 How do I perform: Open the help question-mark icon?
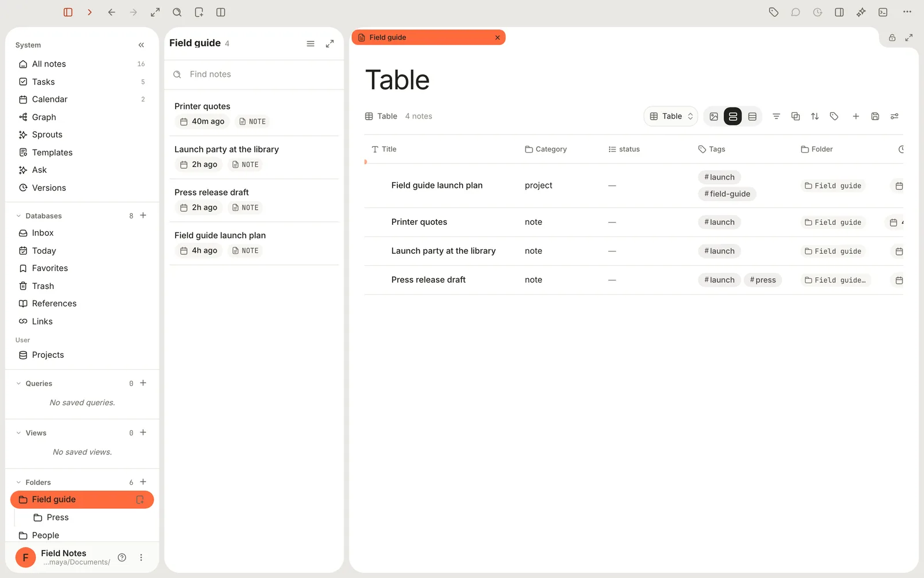pyautogui.click(x=122, y=558)
